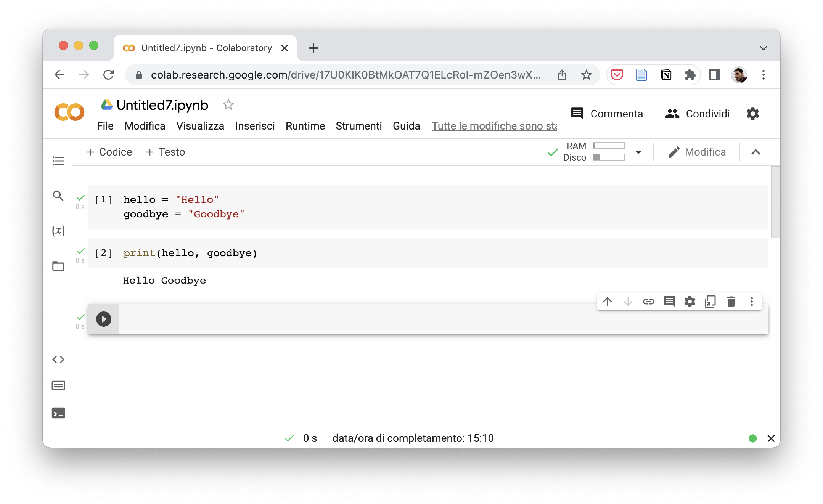Click the delete cell trash icon
The height and width of the screenshot is (504, 823).
coord(731,302)
